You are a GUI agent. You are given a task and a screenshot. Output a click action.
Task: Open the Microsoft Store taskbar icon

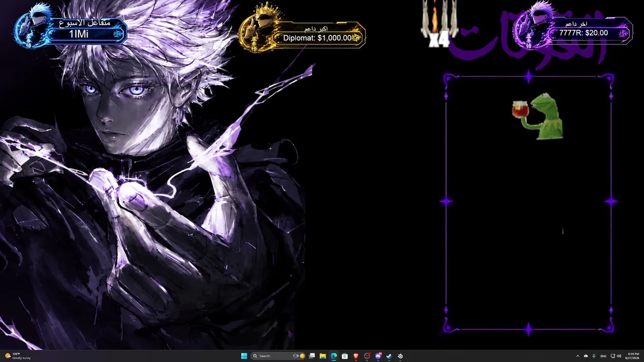click(x=345, y=356)
